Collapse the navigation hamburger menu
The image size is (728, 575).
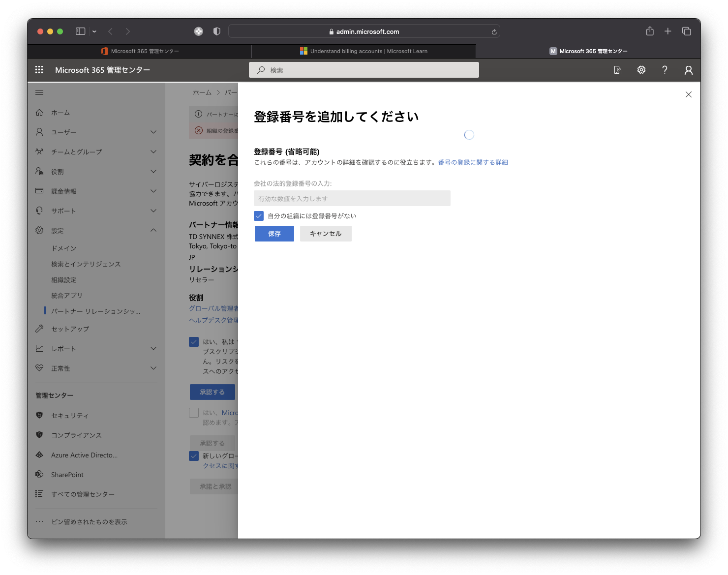(x=39, y=92)
